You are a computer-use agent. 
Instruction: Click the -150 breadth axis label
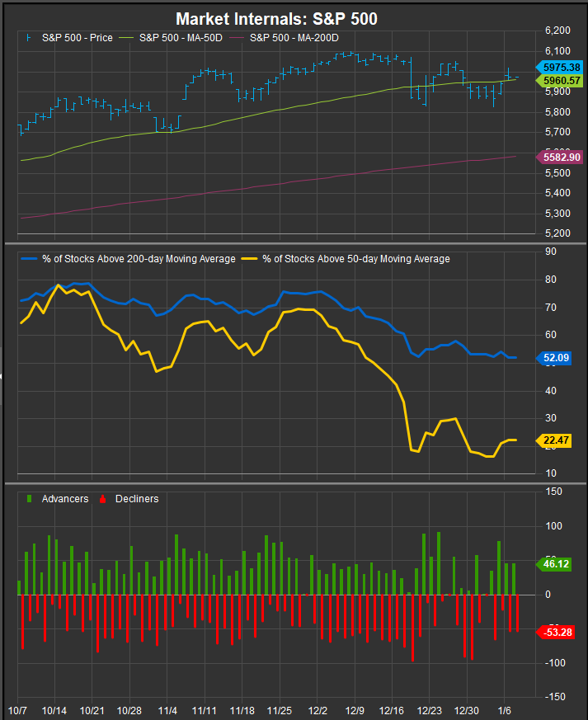[554, 697]
